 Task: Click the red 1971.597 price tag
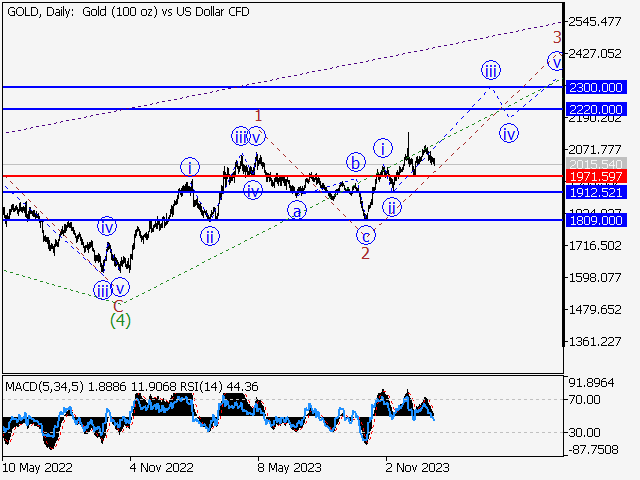(594, 176)
